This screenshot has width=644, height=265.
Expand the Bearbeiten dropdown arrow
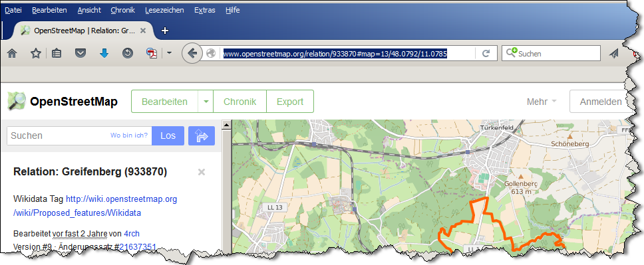pos(206,102)
